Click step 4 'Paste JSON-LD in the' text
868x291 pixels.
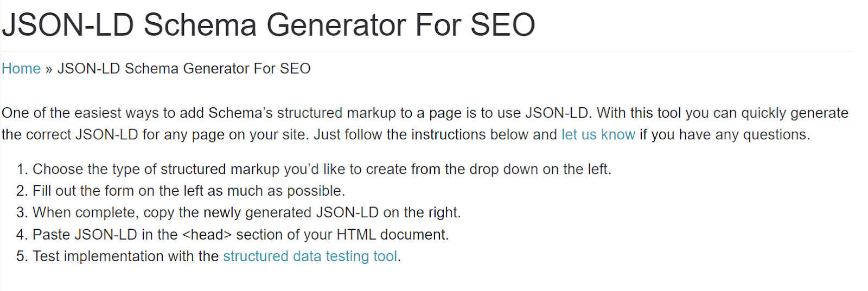[x=105, y=235]
